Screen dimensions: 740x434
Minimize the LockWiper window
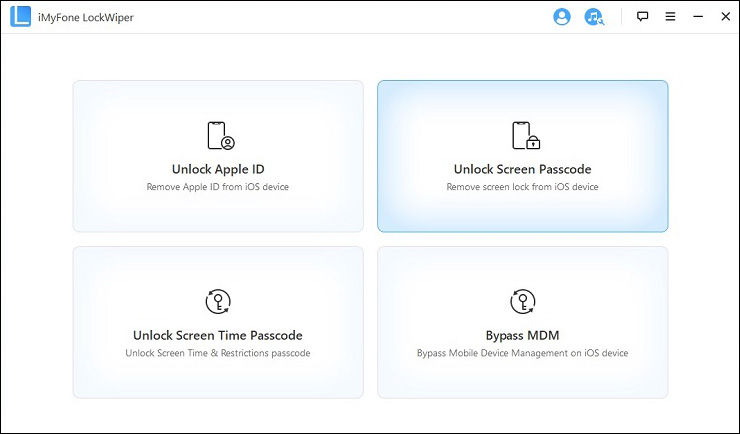tap(698, 17)
